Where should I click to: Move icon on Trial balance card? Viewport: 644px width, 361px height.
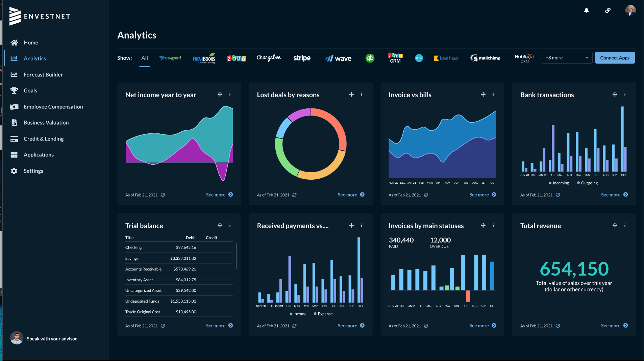[x=220, y=225]
